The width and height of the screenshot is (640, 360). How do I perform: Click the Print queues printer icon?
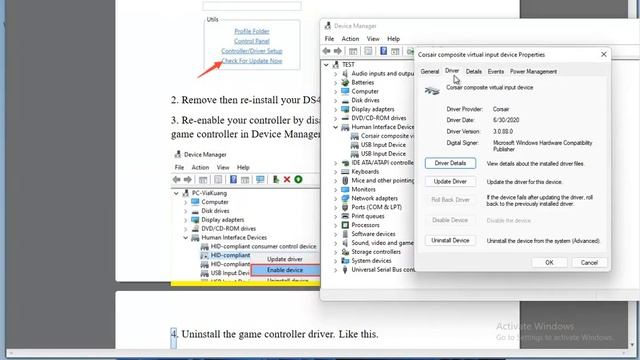coord(345,216)
